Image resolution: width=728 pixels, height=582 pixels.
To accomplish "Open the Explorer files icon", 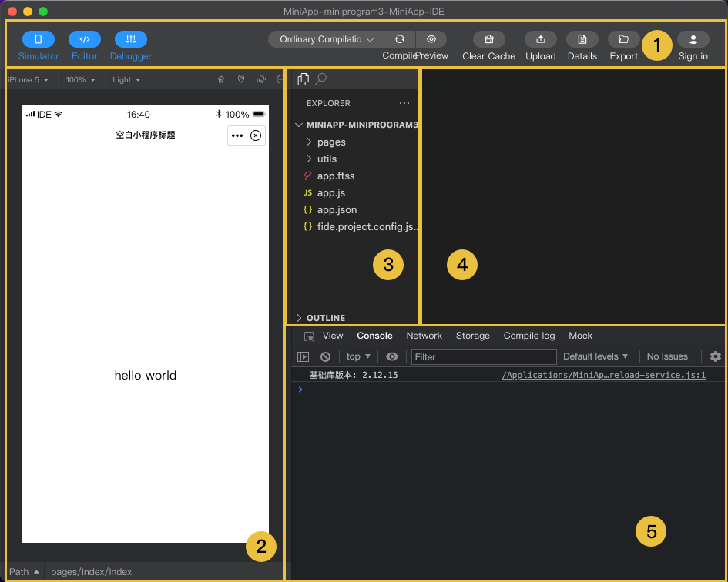I will (x=304, y=79).
